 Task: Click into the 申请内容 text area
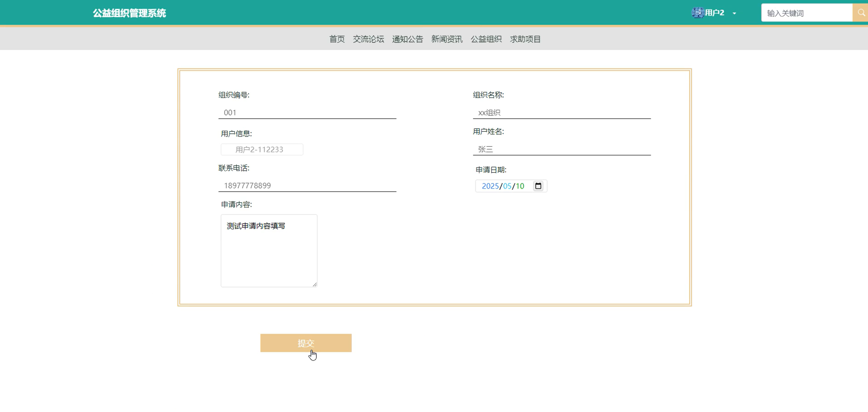(x=269, y=250)
